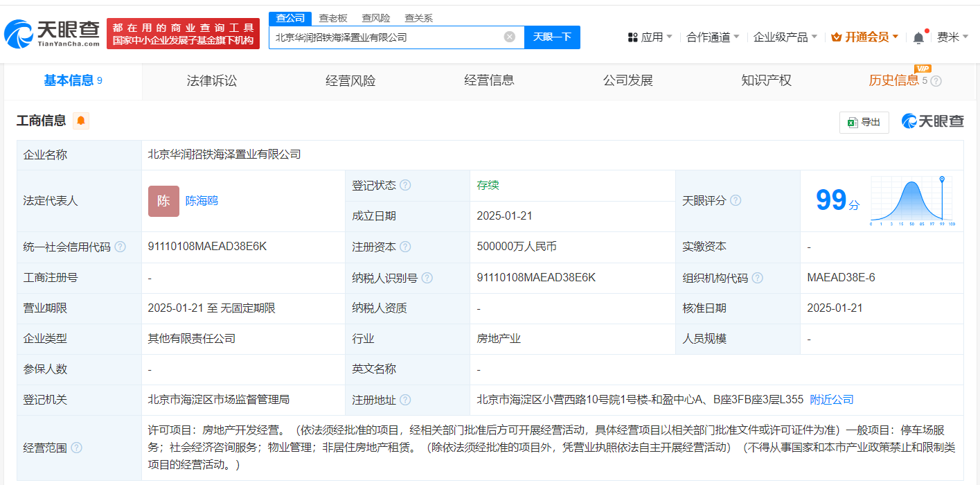Click the 导出 export button
The height and width of the screenshot is (485, 980).
864,123
